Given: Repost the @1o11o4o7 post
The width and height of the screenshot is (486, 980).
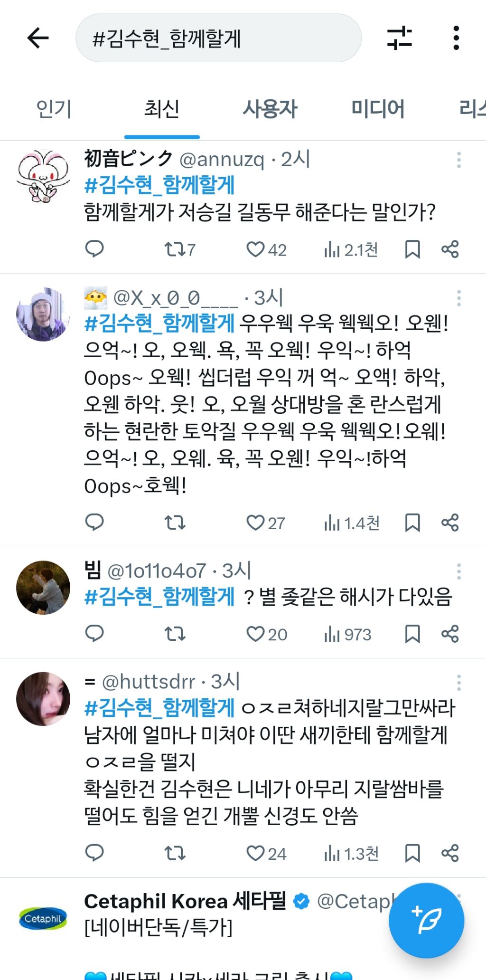Looking at the screenshot, I should [175, 634].
